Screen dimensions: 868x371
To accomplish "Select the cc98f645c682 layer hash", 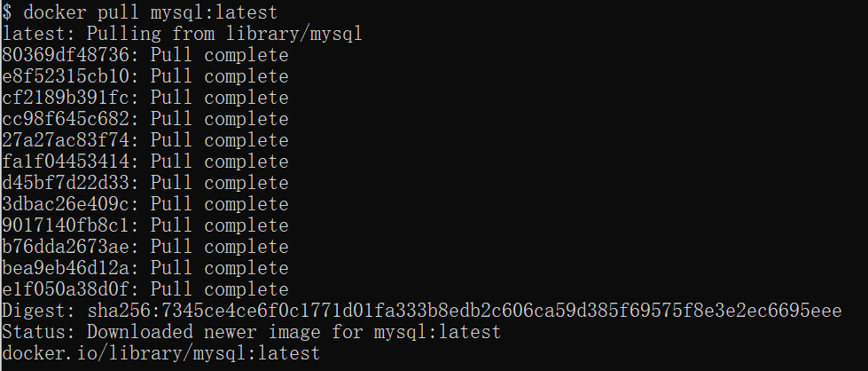I will click(x=70, y=119).
